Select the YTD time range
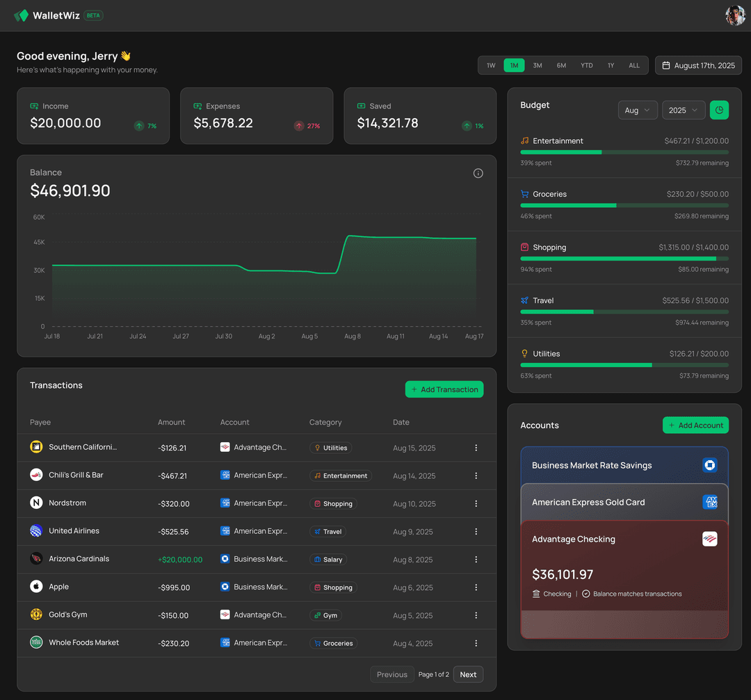Screen dimensions: 751x700 pyautogui.click(x=587, y=65)
